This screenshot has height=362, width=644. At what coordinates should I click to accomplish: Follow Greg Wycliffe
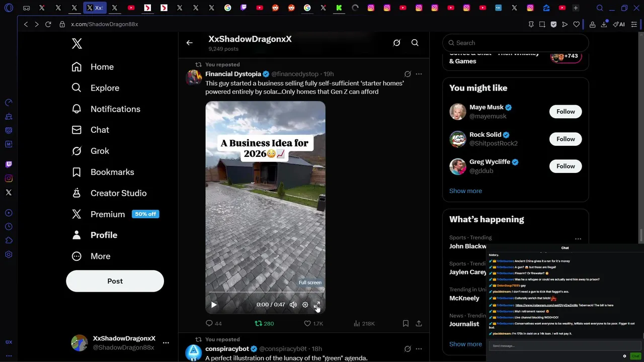point(566,166)
